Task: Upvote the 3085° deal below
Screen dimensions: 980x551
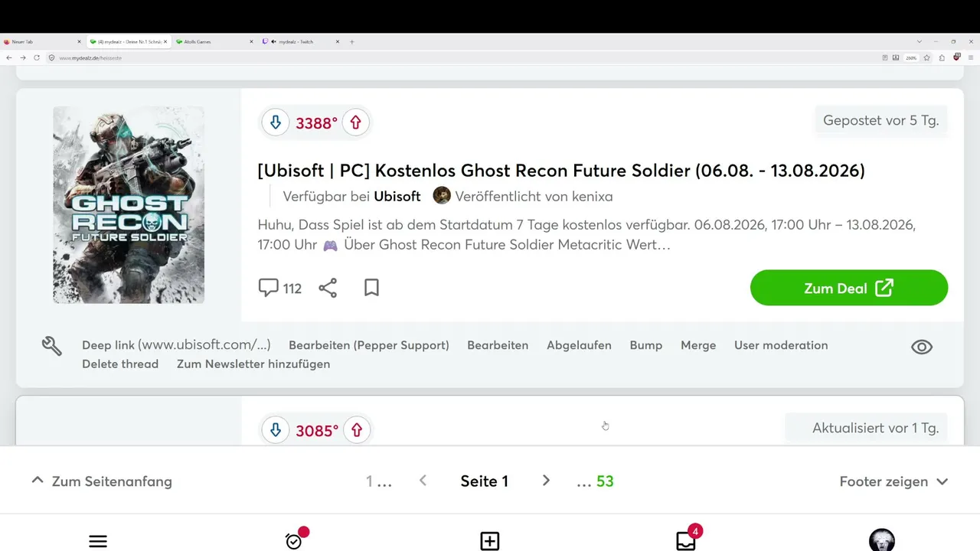Action: click(x=357, y=430)
